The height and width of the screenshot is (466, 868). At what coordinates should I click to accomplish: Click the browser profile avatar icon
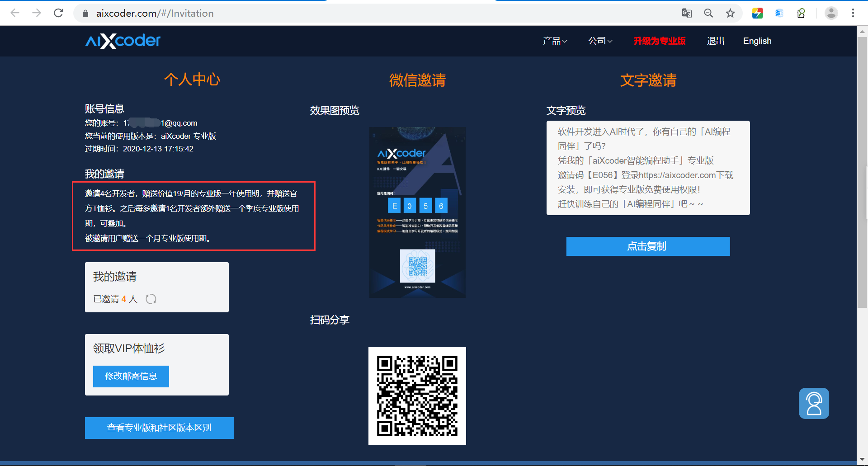[x=831, y=13]
